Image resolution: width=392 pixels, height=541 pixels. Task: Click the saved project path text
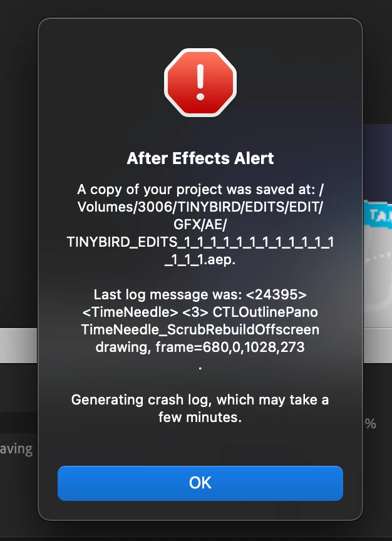coord(200,224)
